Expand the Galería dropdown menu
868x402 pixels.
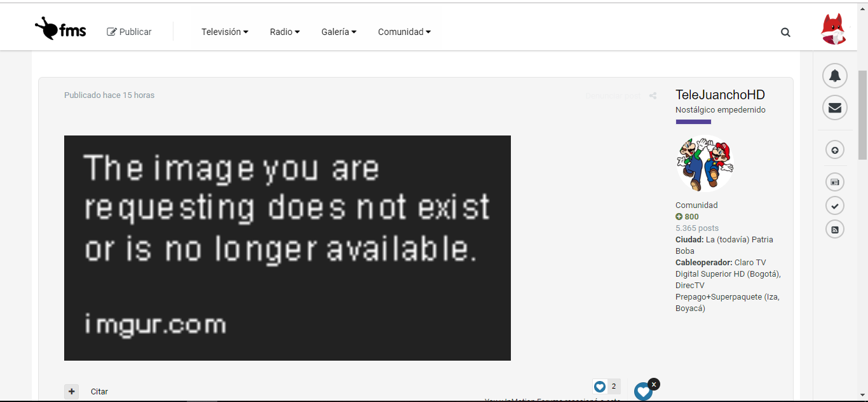[x=339, y=32]
